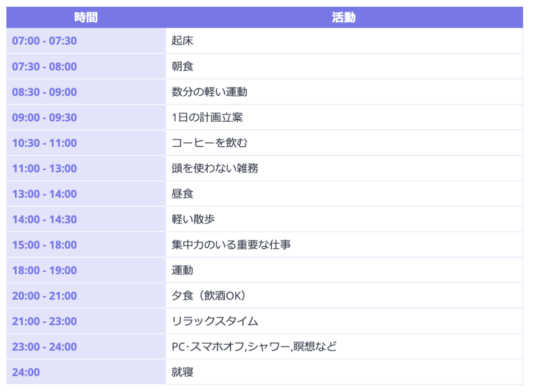Click the 08:30 - 09:00 time cell
This screenshot has height=392, width=533.
click(x=44, y=92)
